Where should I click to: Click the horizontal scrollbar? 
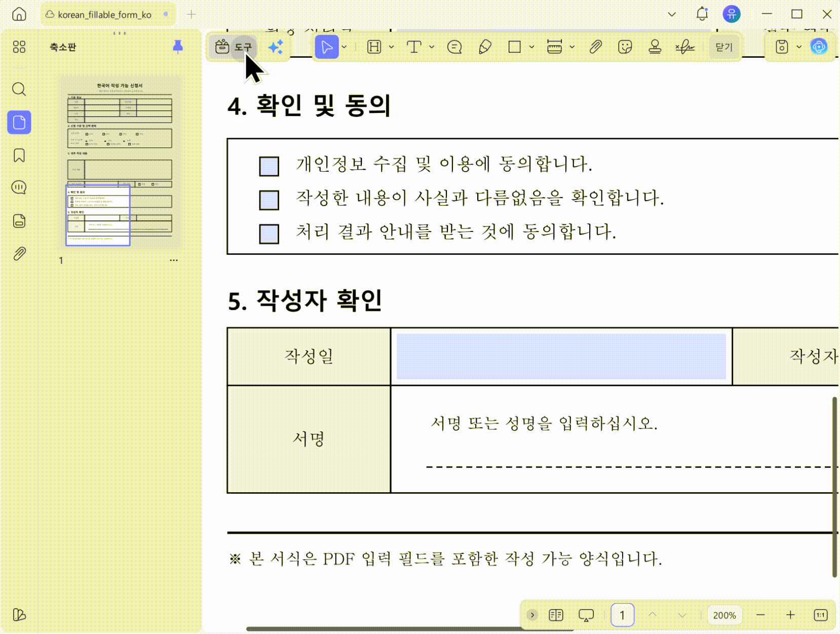point(410,629)
